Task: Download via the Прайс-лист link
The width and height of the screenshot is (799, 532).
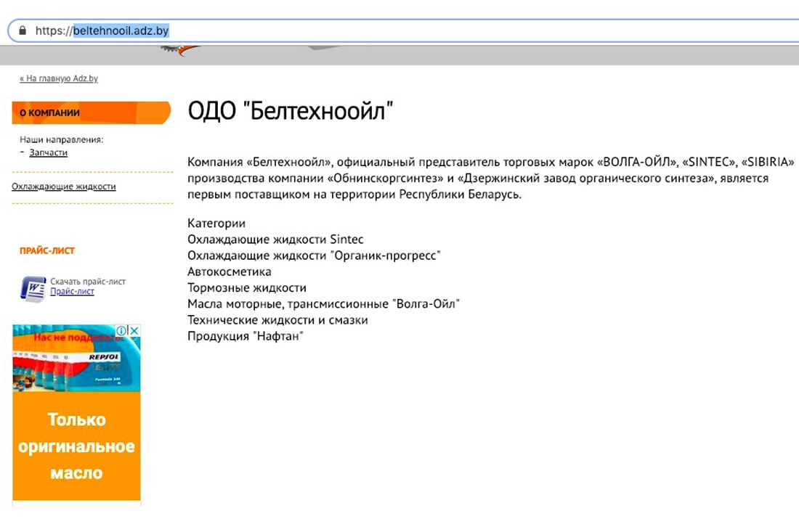Action: click(72, 291)
